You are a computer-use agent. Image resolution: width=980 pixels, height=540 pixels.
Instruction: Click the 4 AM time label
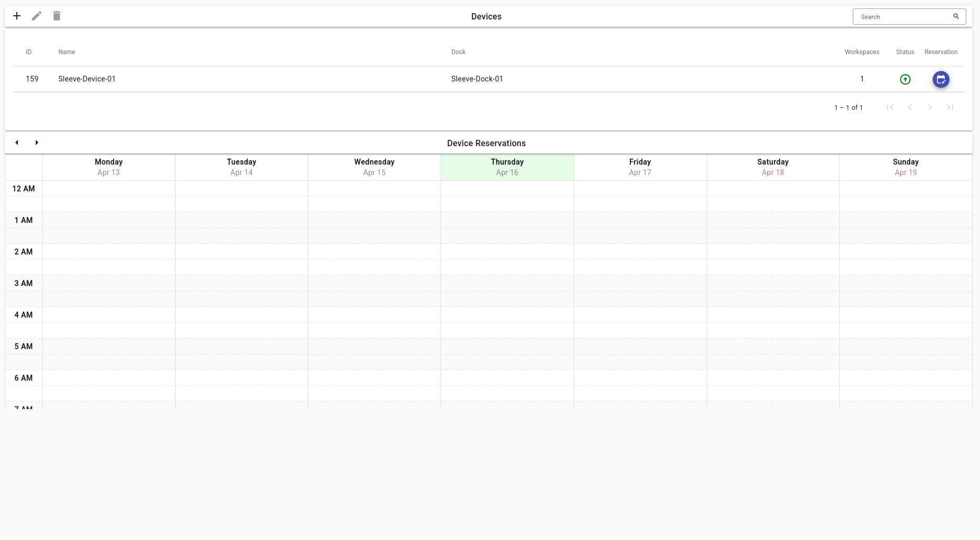(24, 315)
